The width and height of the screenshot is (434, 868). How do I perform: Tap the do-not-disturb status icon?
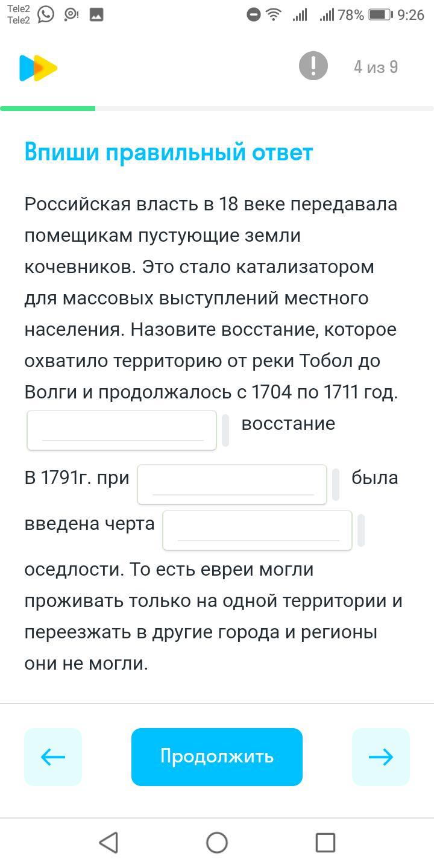(254, 15)
